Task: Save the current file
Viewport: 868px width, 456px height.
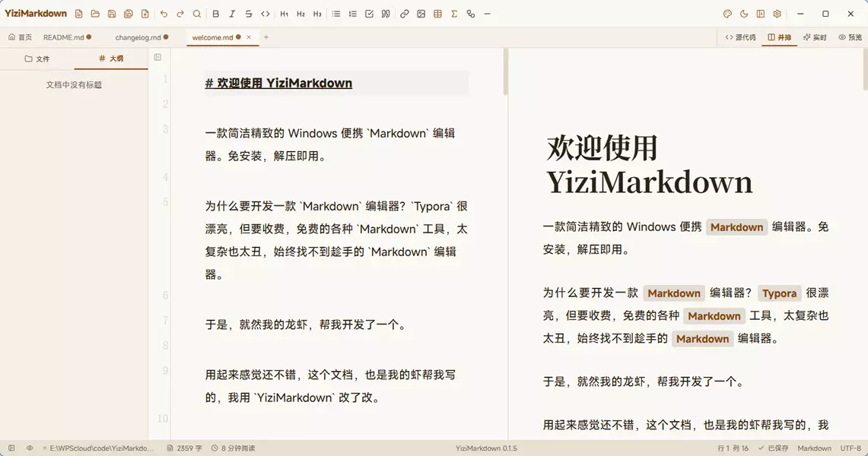Action: tap(112, 14)
